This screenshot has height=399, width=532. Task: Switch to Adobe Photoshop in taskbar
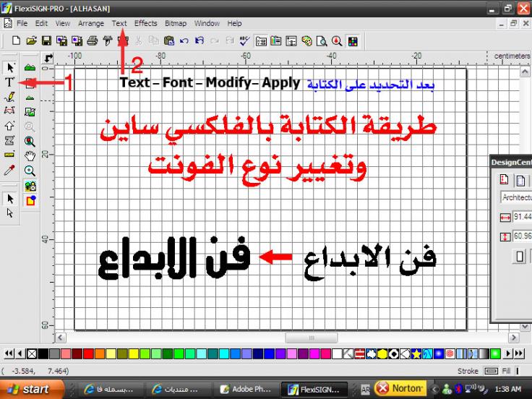tap(244, 389)
